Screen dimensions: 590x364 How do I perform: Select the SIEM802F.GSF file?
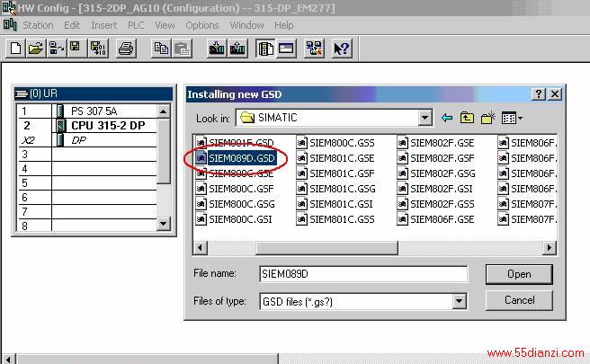[436, 158]
